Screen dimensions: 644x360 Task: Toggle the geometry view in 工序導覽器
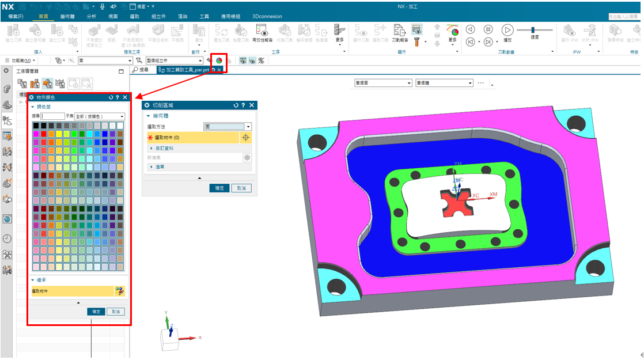click(x=47, y=84)
